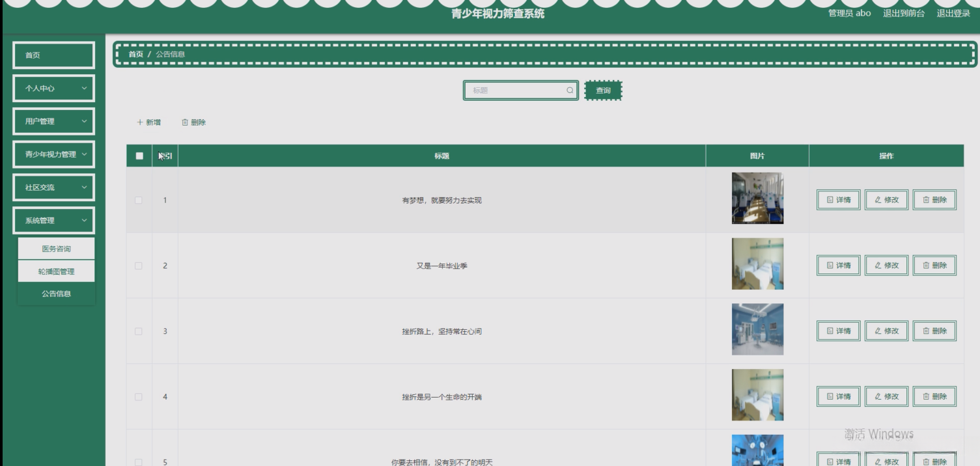This screenshot has height=466, width=980.
Task: Click title text 有梦想，就要努力去实现
Action: click(x=441, y=200)
